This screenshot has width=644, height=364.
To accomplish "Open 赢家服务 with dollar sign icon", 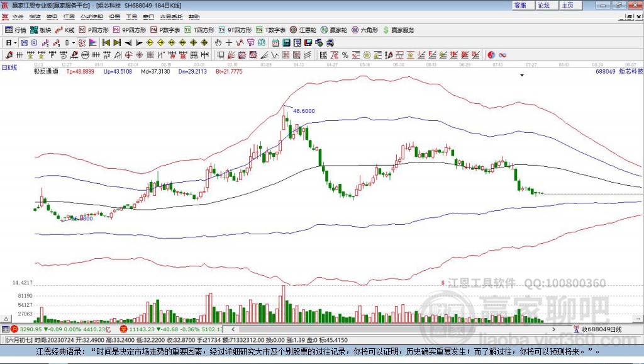I will click(x=399, y=30).
